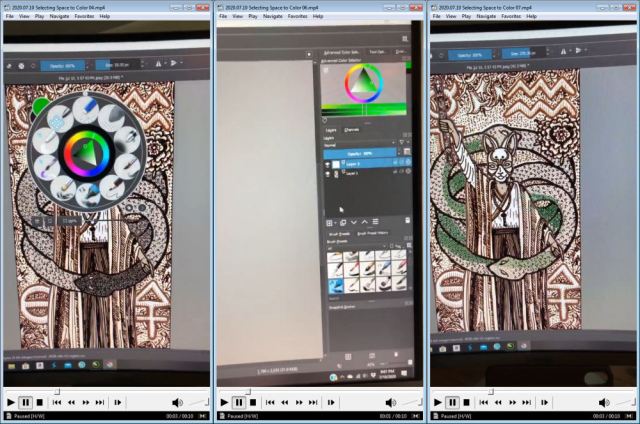The width and height of the screenshot is (640, 424).
Task: Mute sound in the Color 07.mp4 player
Action: pyautogui.click(x=604, y=402)
